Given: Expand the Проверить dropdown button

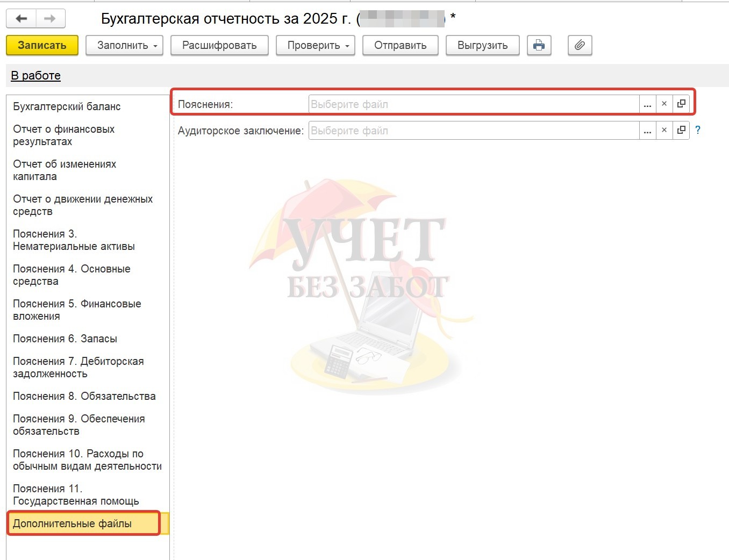Looking at the screenshot, I should 318,46.
